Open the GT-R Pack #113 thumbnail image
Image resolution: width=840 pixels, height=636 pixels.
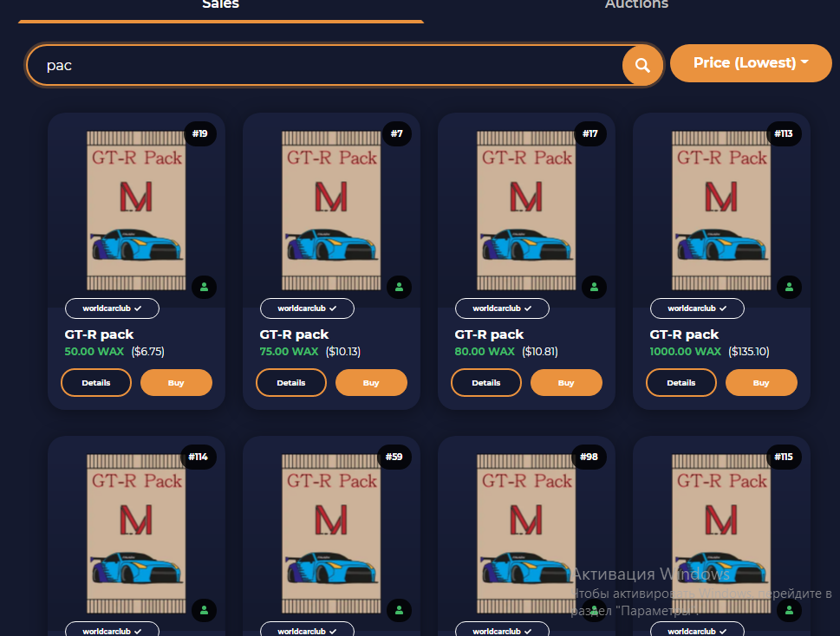pyautogui.click(x=721, y=211)
